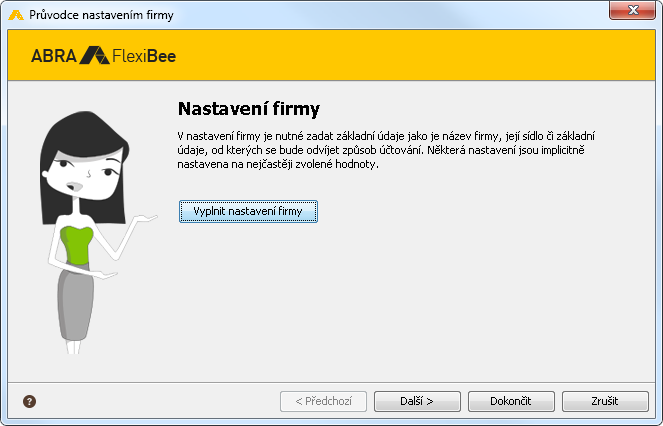The width and height of the screenshot is (663, 426).
Task: Go to next step with Další
Action: (417, 401)
